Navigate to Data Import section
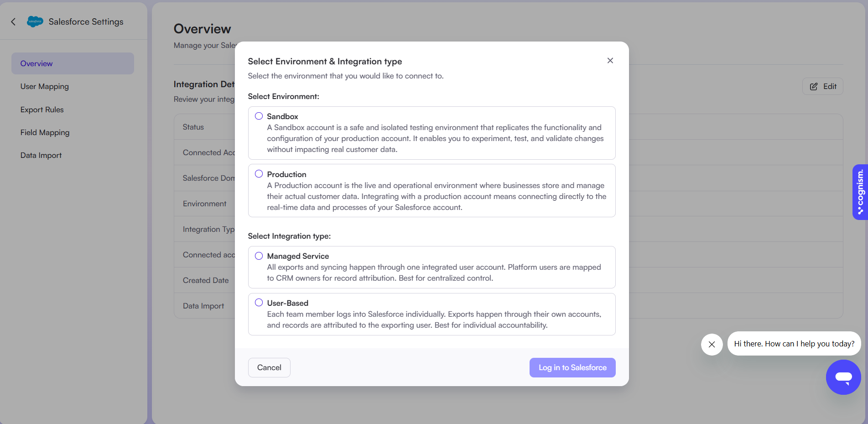 41,155
